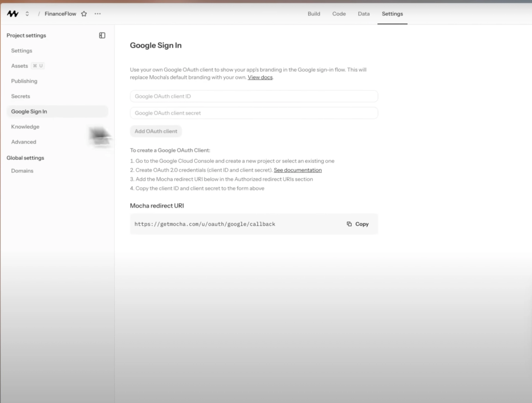The image size is (532, 403).
Task: Click step 4 copy client ID instruction
Action: [197, 189]
